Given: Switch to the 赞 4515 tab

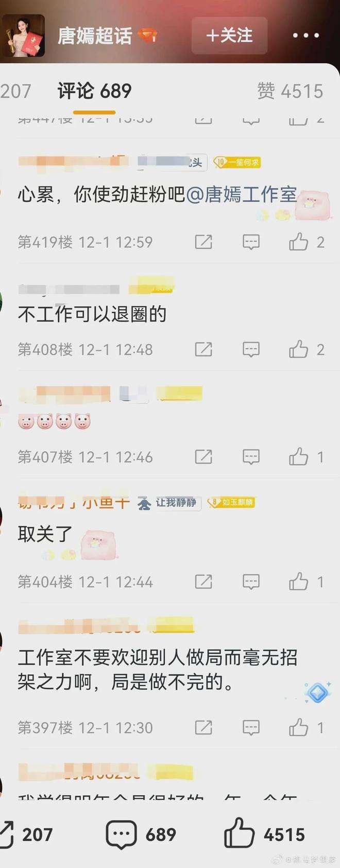Looking at the screenshot, I should [290, 91].
